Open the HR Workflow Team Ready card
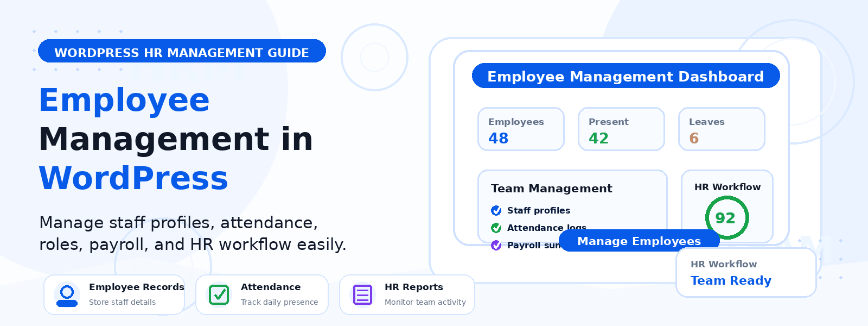 pos(746,273)
